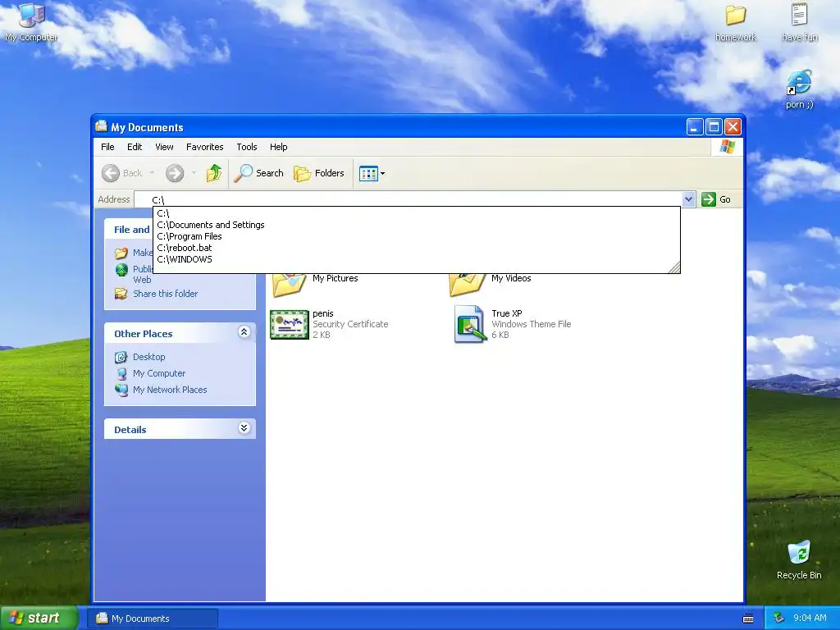Expand the Forward history dropdown arrow
This screenshot has width=840, height=630.
click(194, 173)
